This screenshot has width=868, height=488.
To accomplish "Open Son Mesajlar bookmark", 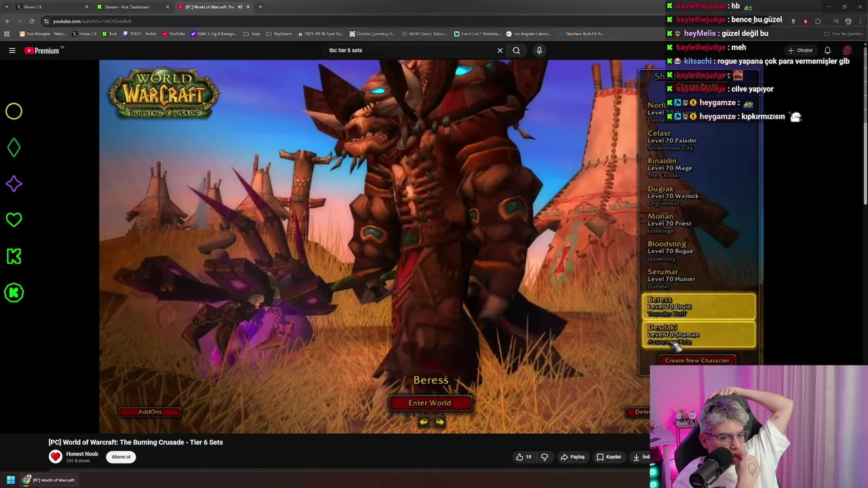I will pos(43,33).
